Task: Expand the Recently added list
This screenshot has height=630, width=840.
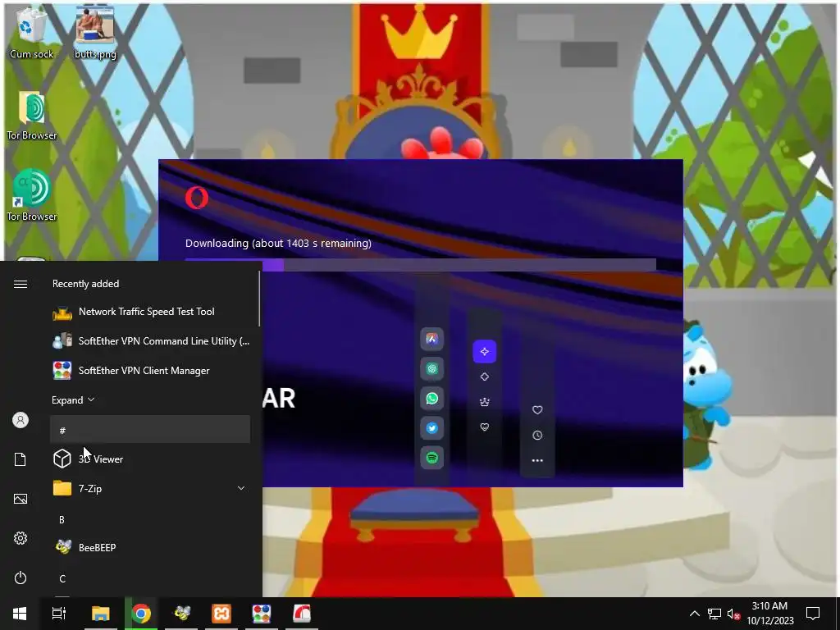Action: [x=73, y=400]
